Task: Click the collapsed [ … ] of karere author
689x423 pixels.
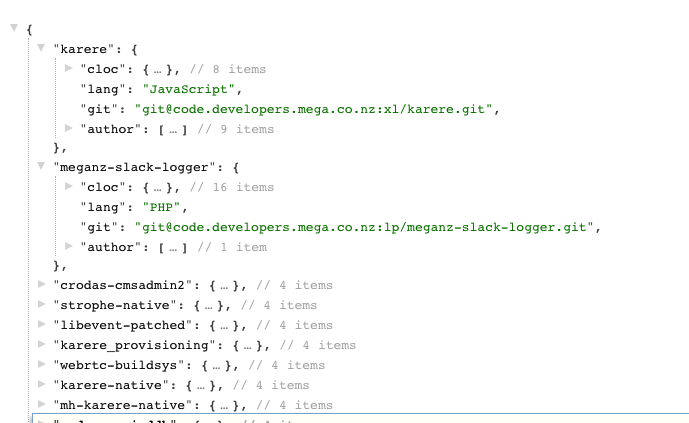Action: tap(173, 130)
